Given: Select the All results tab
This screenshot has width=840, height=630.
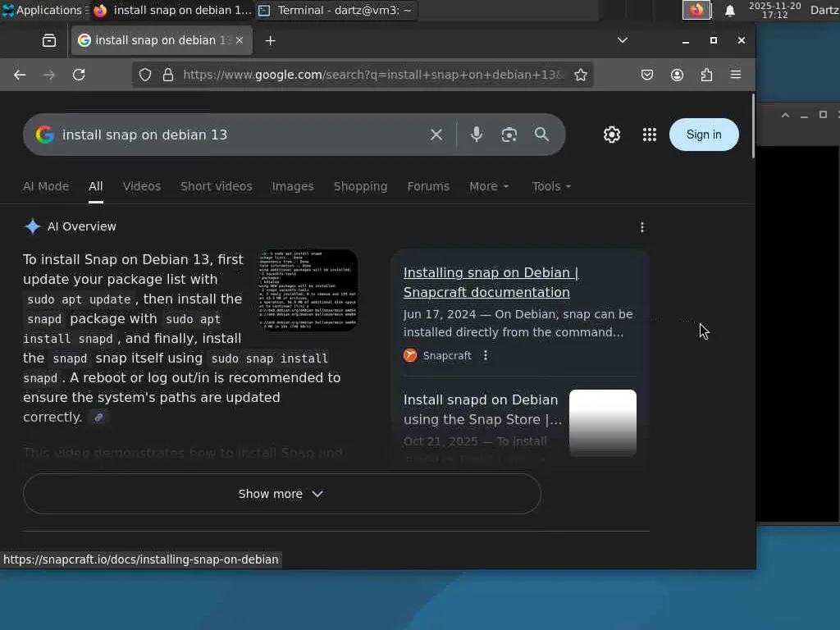Looking at the screenshot, I should (96, 186).
